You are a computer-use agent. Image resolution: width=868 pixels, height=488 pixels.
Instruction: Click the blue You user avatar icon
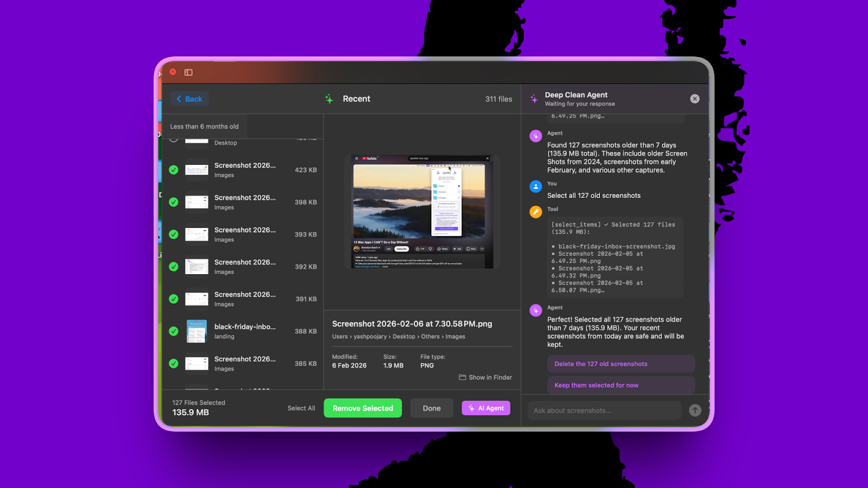[x=535, y=187]
